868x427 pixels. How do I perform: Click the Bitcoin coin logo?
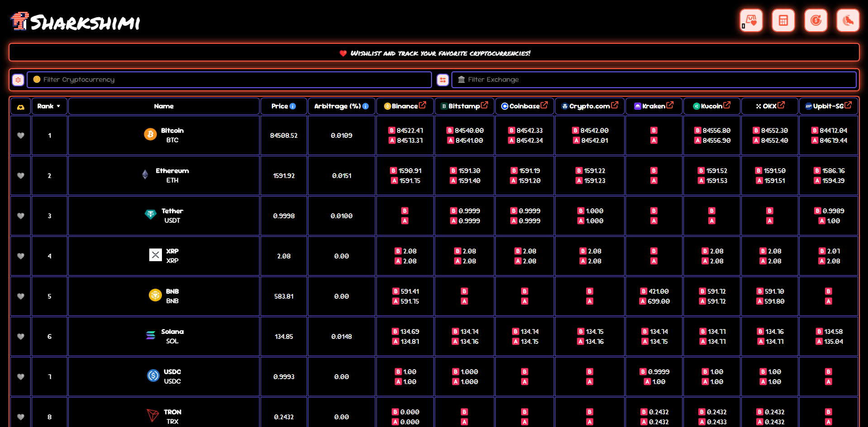(x=150, y=134)
